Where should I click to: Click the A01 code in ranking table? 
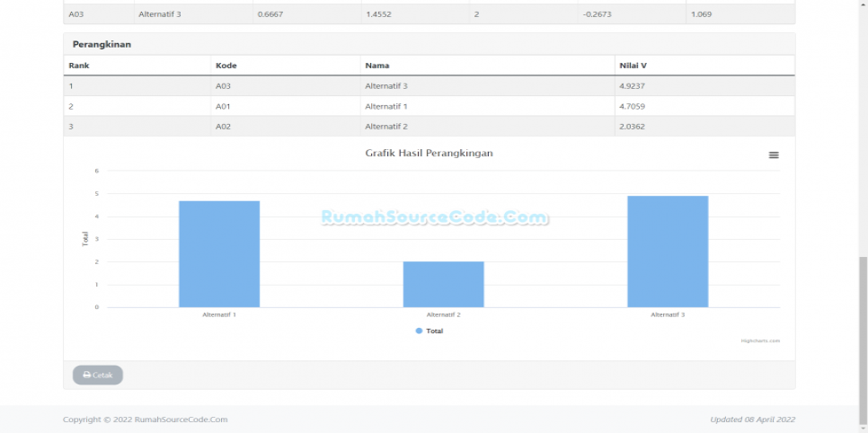point(223,106)
